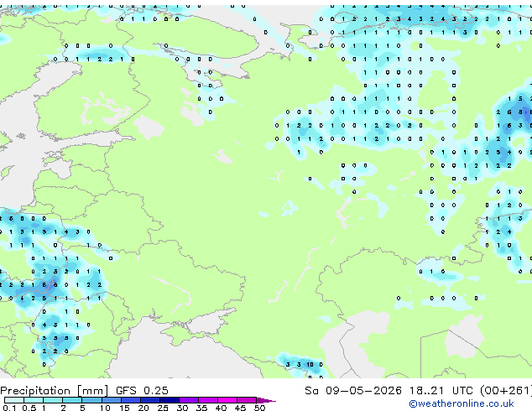Viewport: 532px width, 411px height.
Task: Select the 10–15 mm legend color swatch
Action: point(112,400)
